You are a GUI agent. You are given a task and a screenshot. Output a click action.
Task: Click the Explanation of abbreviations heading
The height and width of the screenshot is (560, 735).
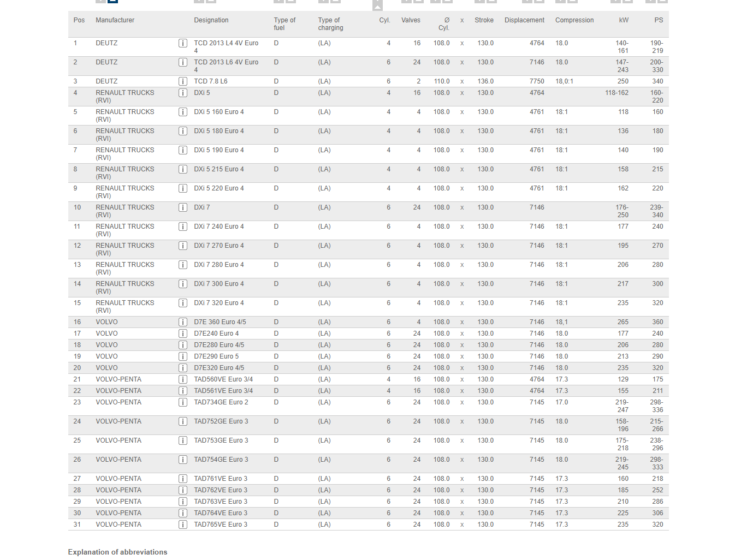pos(117,552)
